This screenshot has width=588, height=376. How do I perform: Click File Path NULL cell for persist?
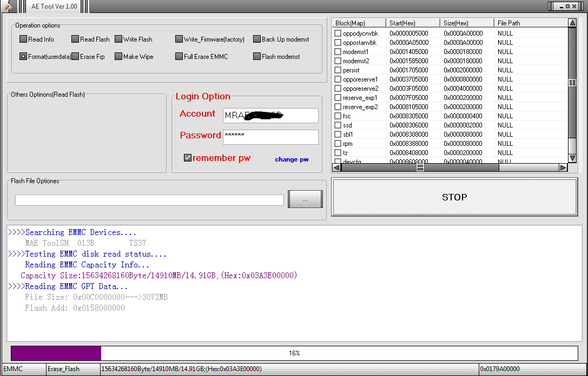coord(505,70)
